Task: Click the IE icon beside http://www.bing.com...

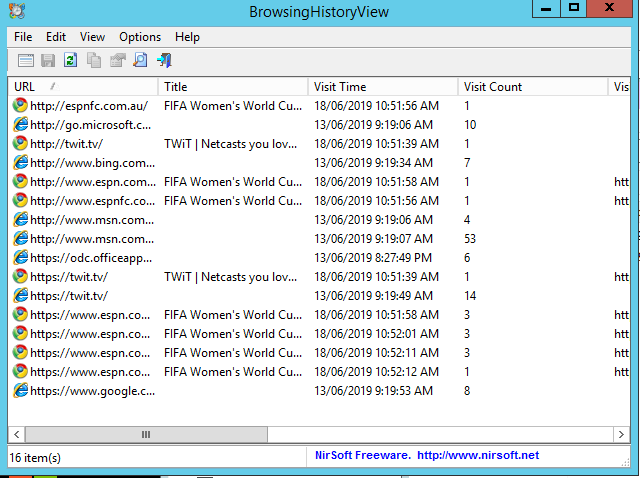Action: 20,162
